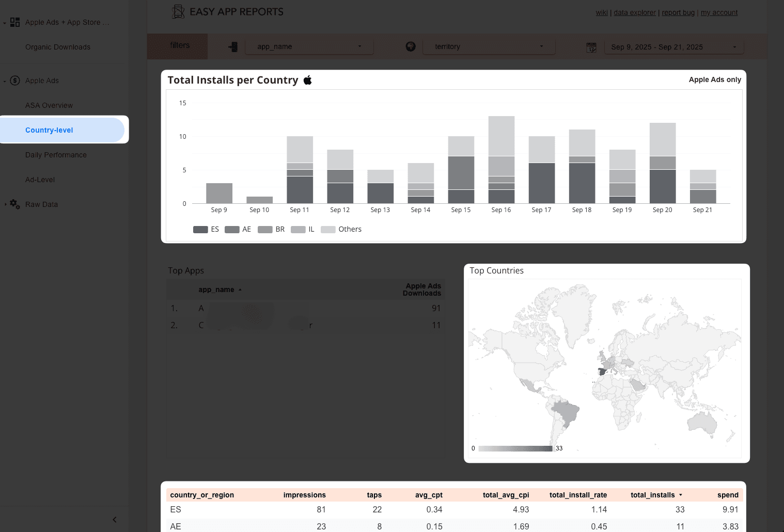Click the dashboard grid icon in sidebar

[x=15, y=22]
